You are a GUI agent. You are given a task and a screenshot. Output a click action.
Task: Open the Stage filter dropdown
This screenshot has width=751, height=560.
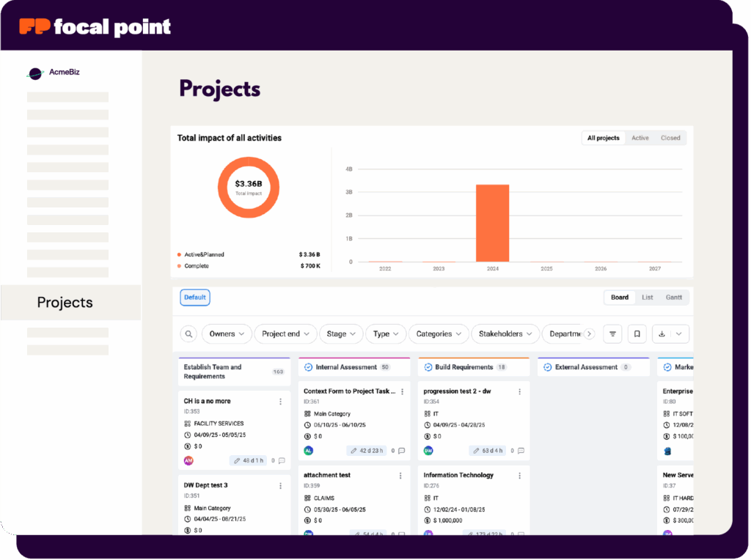point(340,334)
